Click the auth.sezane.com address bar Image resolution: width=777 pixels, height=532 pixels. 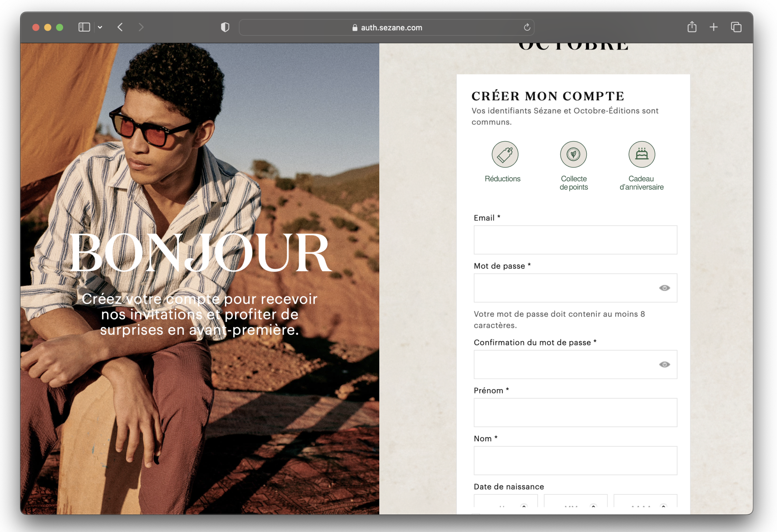[x=386, y=27]
